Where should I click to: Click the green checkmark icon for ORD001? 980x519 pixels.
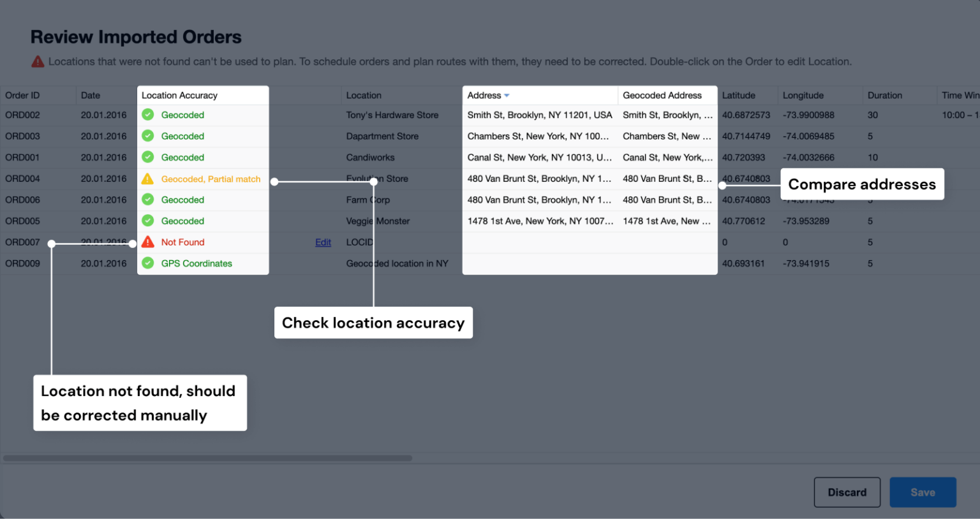click(x=148, y=157)
